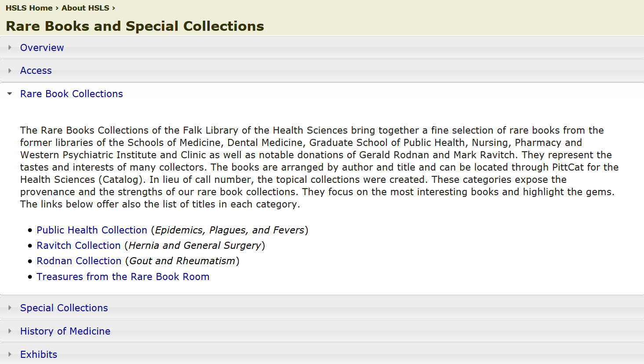Image resolution: width=644 pixels, height=364 pixels.
Task: Click the page title Rare Books and Special Collections
Action: click(x=135, y=26)
